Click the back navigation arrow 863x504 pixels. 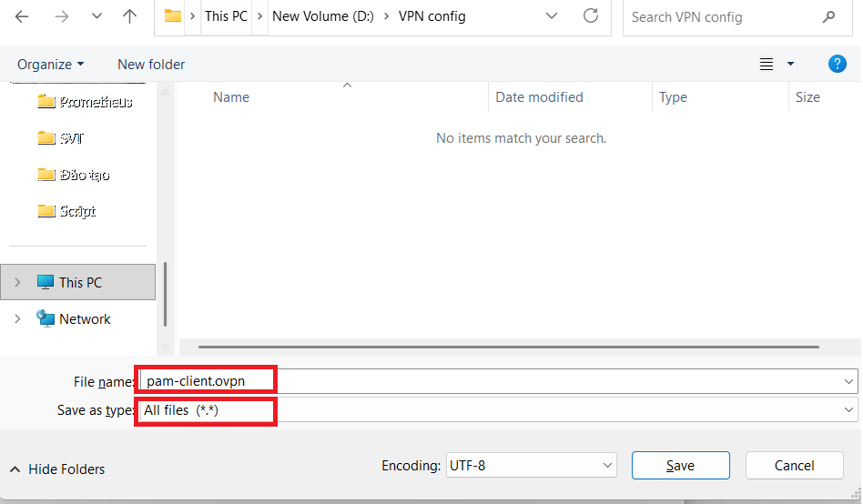pos(22,16)
